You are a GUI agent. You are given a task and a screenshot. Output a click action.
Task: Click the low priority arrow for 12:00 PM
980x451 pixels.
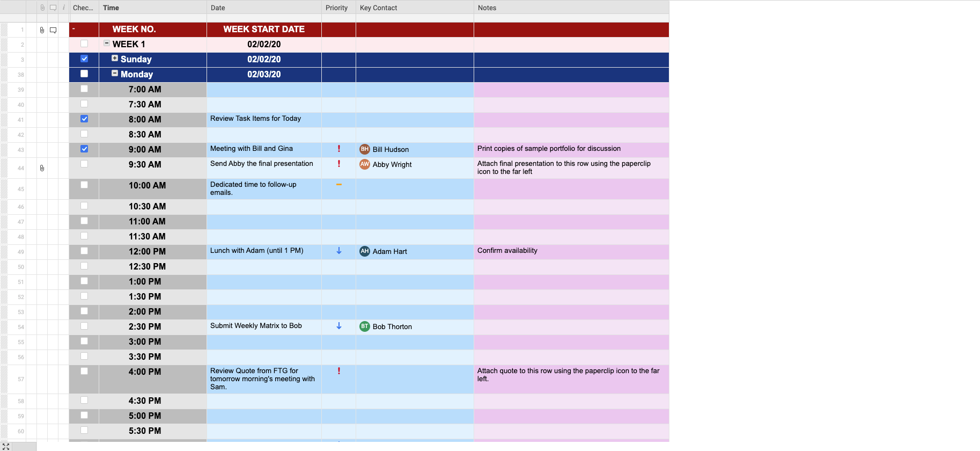click(338, 251)
